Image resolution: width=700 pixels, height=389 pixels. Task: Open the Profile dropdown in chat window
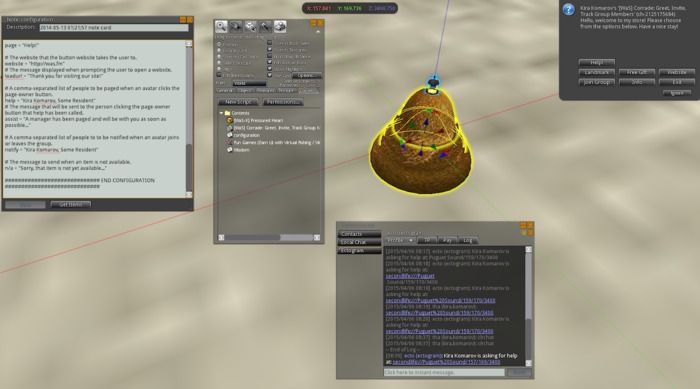(x=400, y=240)
